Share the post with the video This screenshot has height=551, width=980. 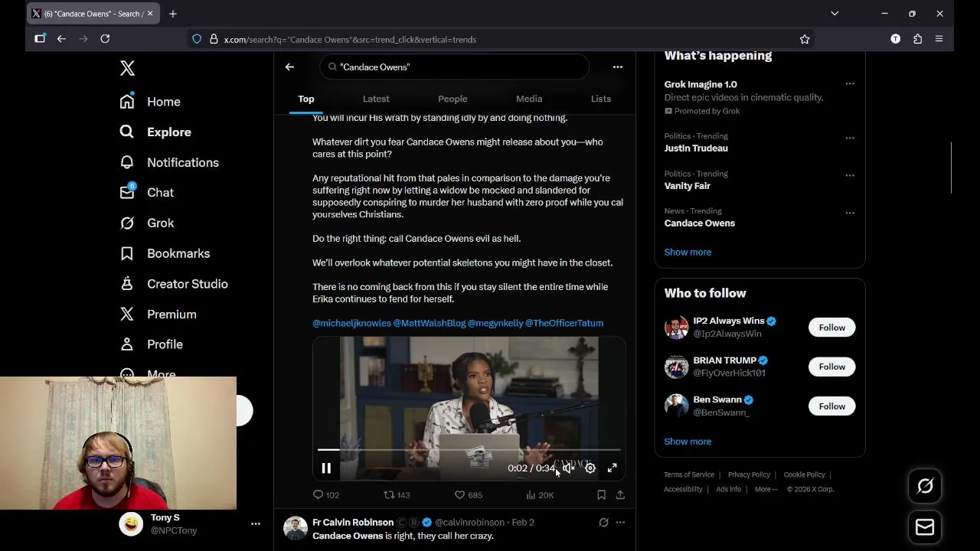tap(620, 495)
